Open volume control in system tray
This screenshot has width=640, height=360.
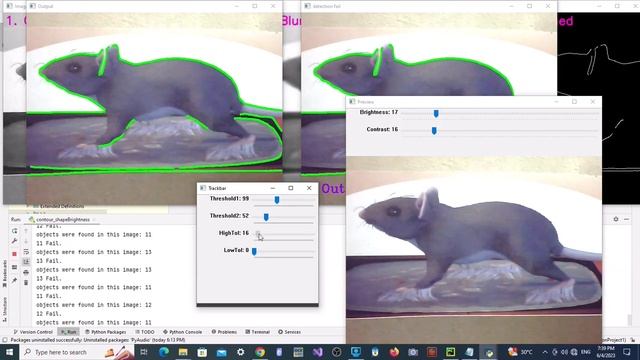pos(564,352)
